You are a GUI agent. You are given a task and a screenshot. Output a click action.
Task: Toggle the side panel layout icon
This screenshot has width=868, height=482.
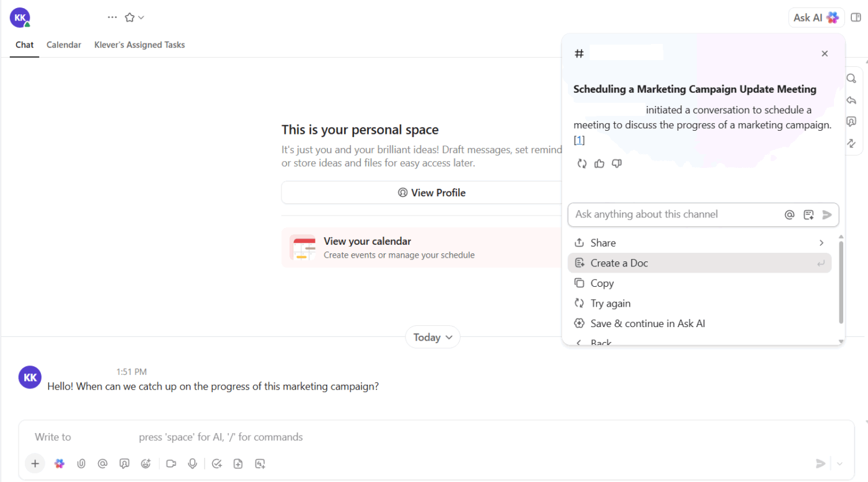coord(856,17)
